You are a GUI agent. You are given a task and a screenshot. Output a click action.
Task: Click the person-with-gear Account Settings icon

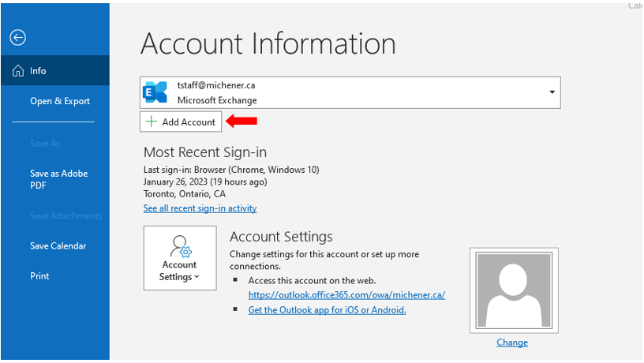180,246
